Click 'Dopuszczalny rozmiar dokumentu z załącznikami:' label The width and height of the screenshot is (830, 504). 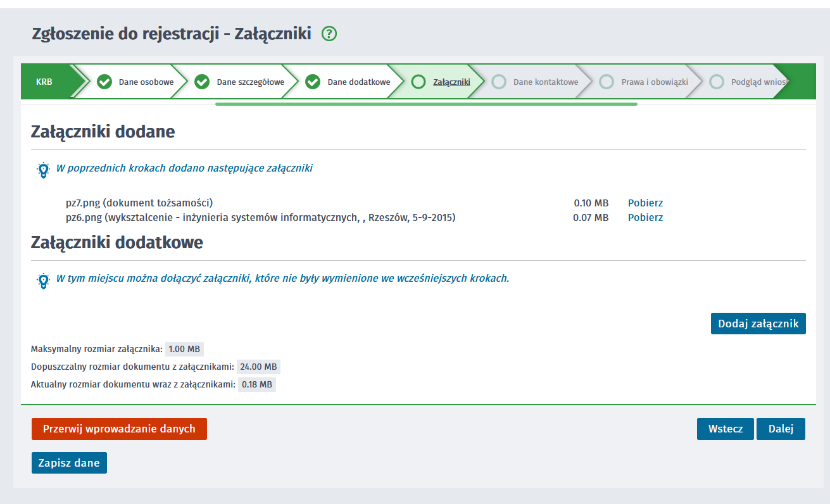pyautogui.click(x=132, y=367)
